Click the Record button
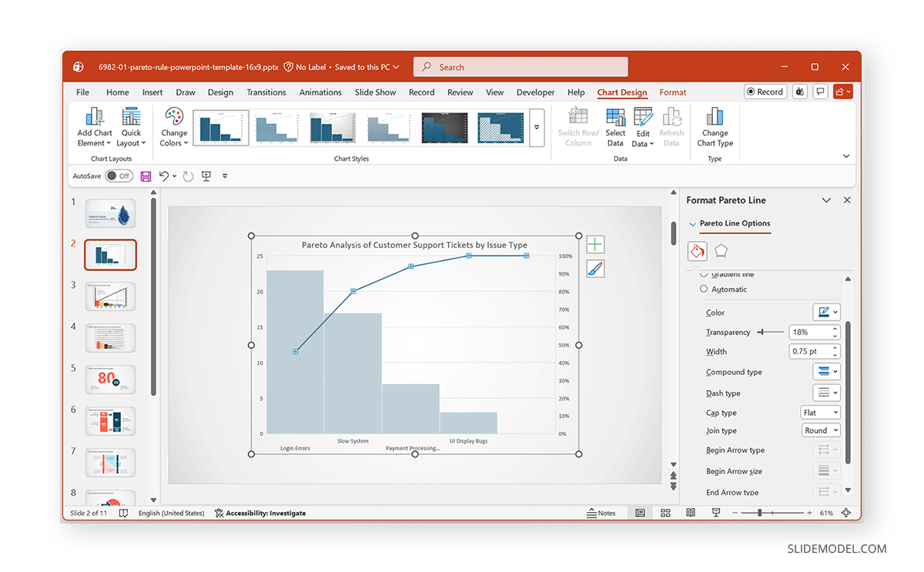This screenshot has height=572, width=924. pyautogui.click(x=765, y=91)
